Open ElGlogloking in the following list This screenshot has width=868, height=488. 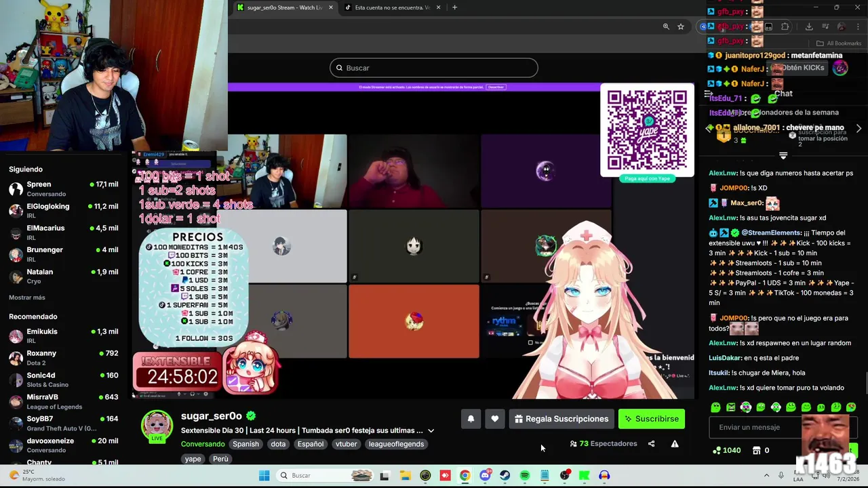[x=63, y=211]
